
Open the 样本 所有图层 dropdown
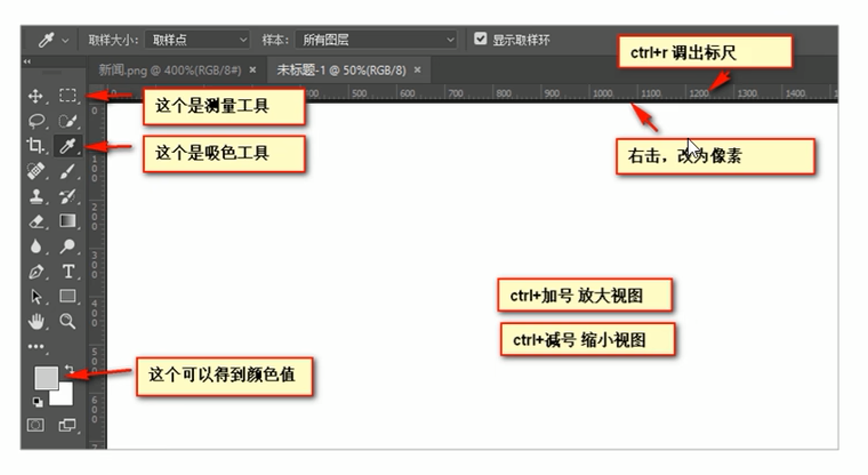coord(376,40)
